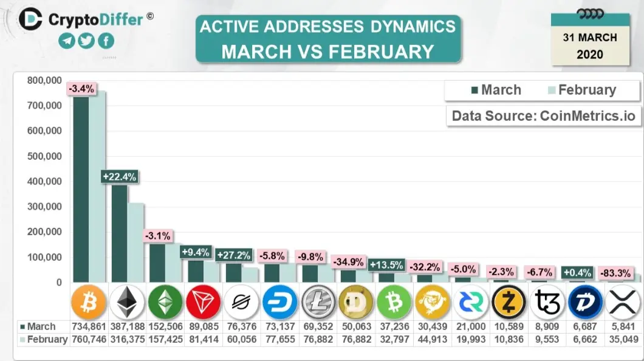The height and width of the screenshot is (361, 644).
Task: Click the March value 387,188
Action: point(128,327)
